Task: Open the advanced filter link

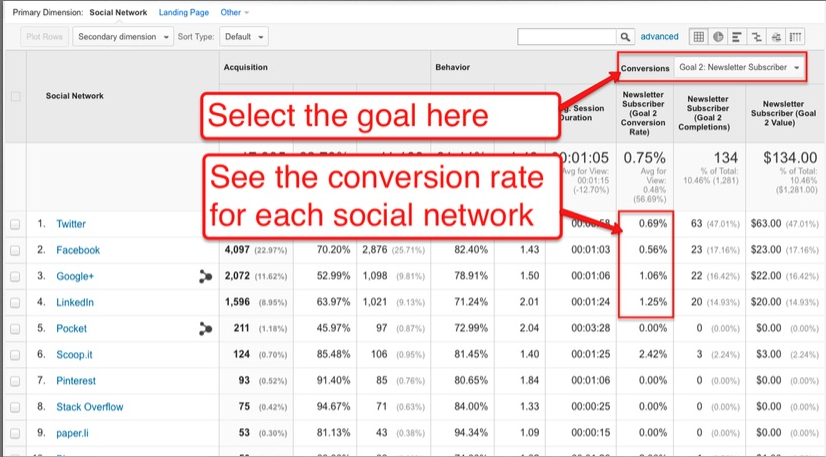Action: point(660,37)
